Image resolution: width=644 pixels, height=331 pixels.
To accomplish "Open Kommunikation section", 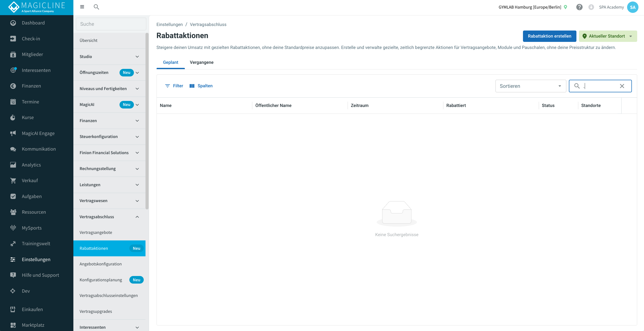I will point(37,149).
